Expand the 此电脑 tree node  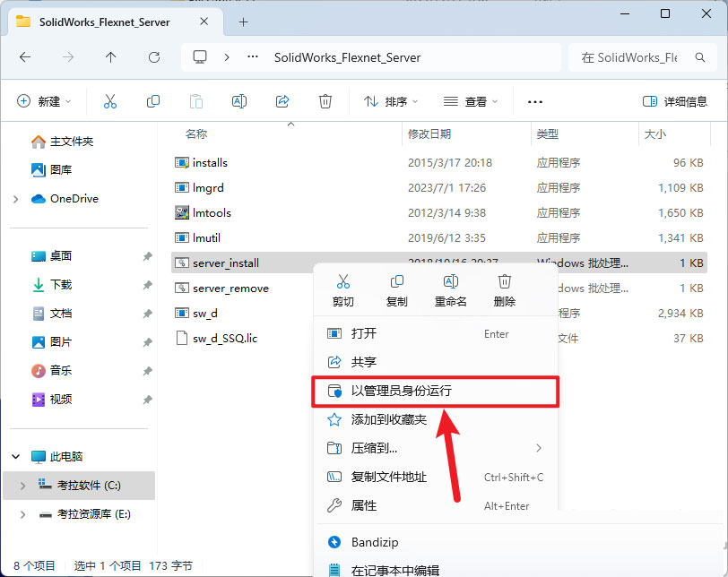pos(16,457)
